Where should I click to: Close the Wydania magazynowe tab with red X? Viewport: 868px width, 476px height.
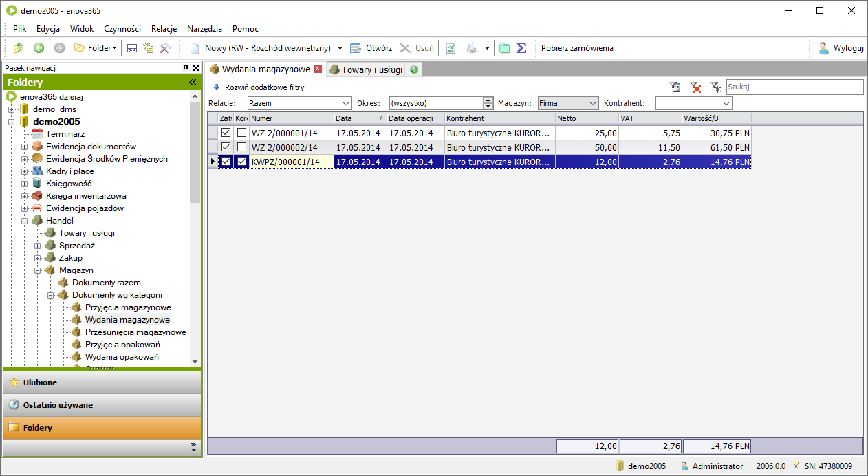pos(317,69)
